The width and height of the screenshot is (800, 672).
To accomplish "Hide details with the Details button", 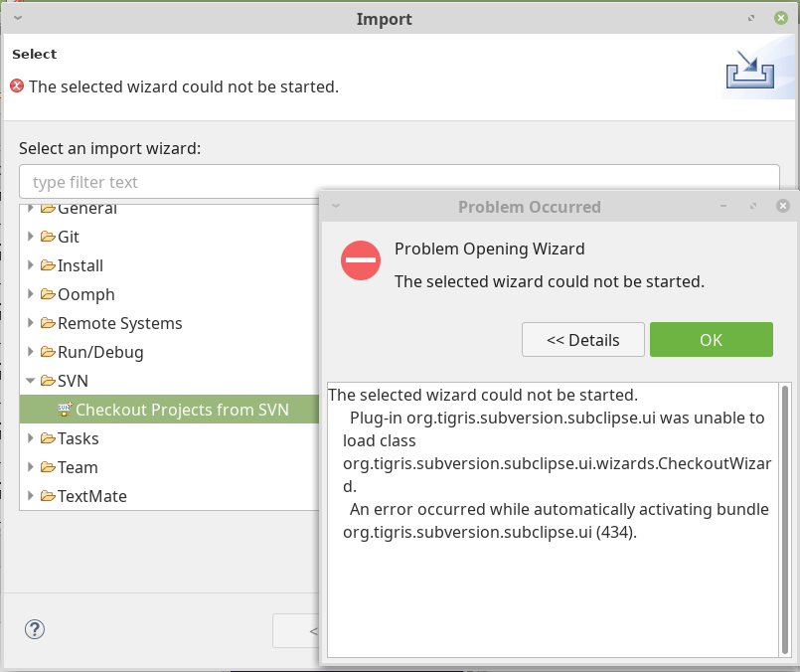I will pyautogui.click(x=583, y=339).
